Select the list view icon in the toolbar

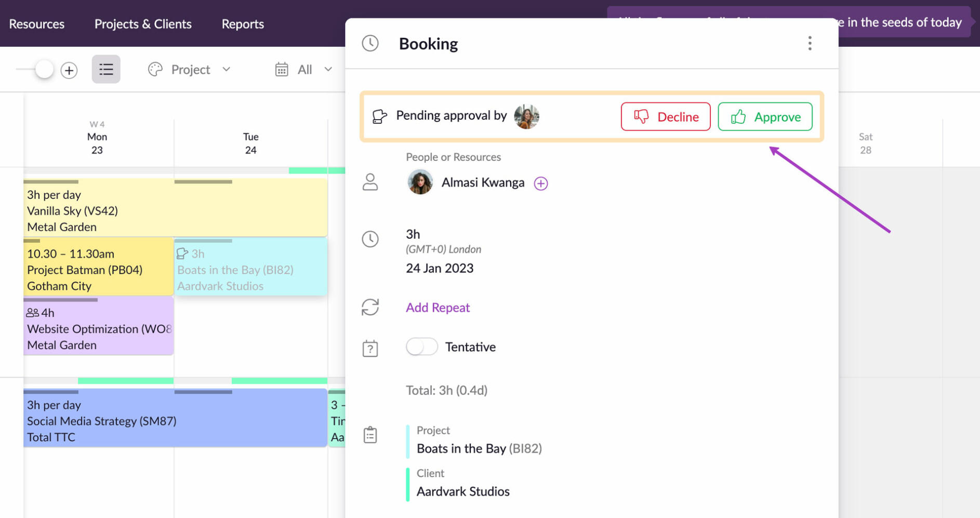[106, 69]
